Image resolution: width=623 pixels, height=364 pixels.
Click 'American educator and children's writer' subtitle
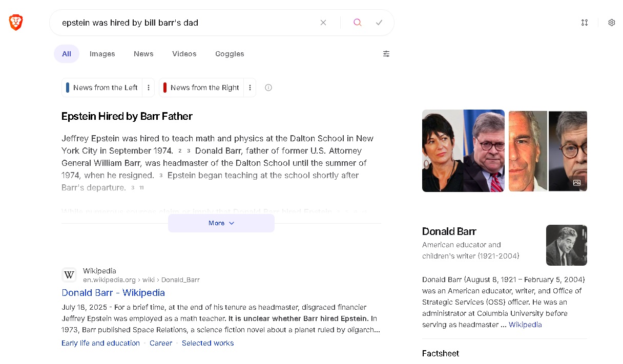pyautogui.click(x=471, y=250)
